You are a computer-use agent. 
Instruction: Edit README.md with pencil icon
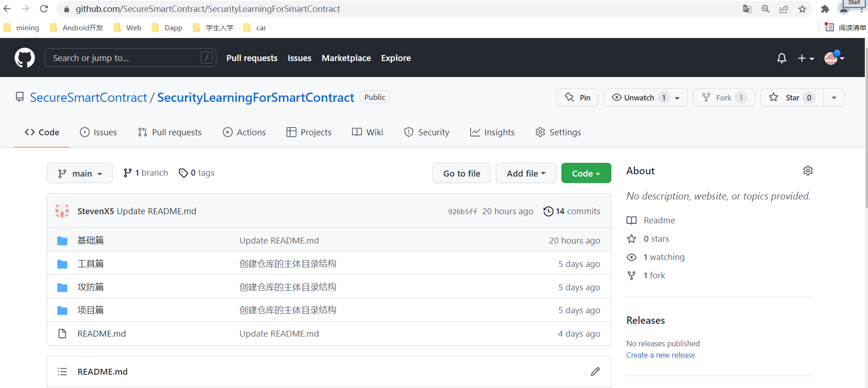pos(595,371)
